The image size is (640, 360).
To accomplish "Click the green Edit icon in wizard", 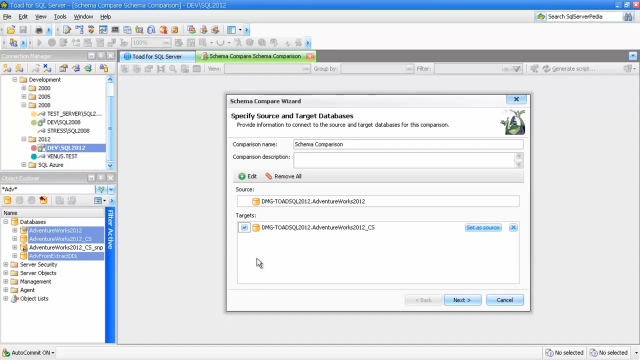I will (x=242, y=176).
